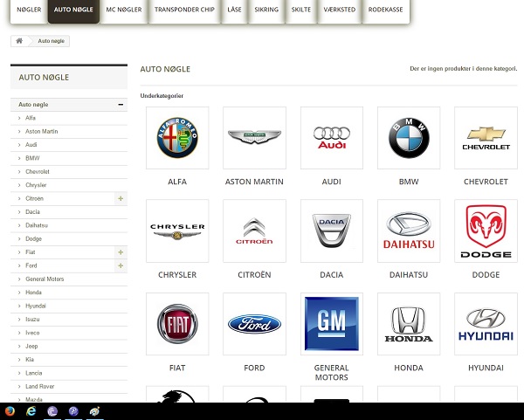Click the Hyundai logo image
The width and height of the screenshot is (524, 420).
click(486, 324)
